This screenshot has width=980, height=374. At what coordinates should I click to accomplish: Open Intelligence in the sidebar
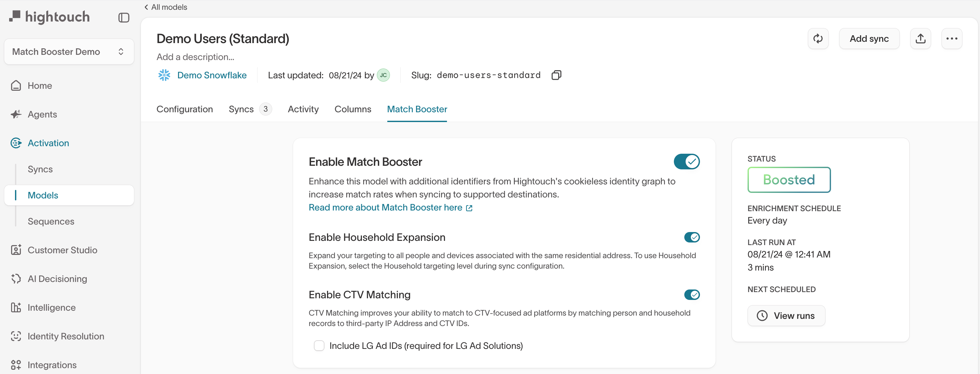[52, 307]
